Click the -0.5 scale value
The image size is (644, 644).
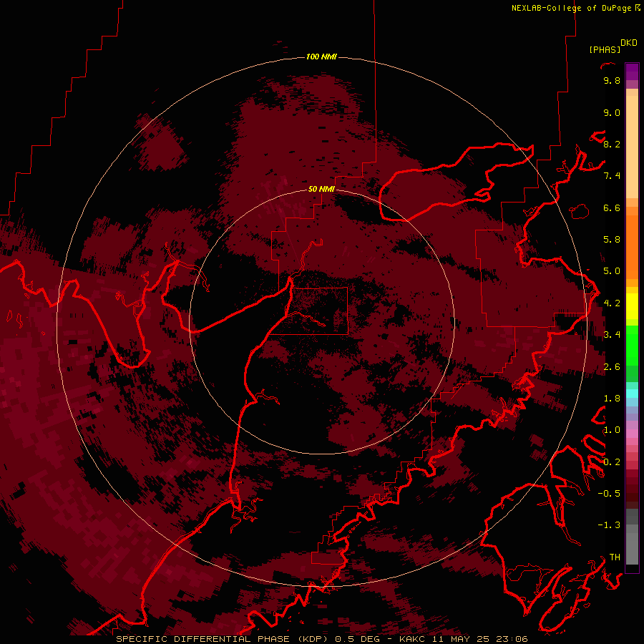609,494
